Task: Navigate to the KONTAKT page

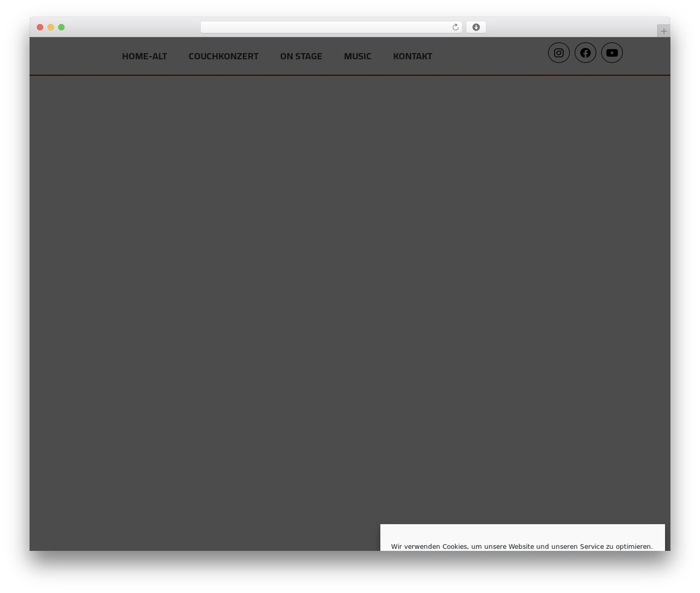Action: point(412,56)
